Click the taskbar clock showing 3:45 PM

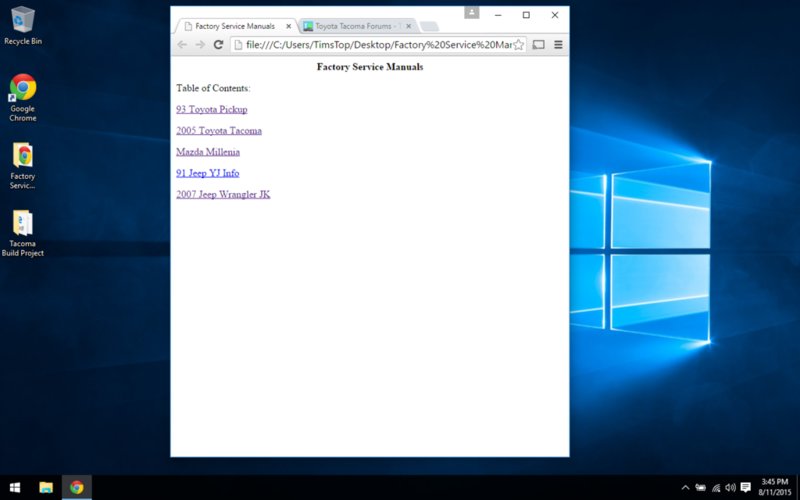click(774, 487)
